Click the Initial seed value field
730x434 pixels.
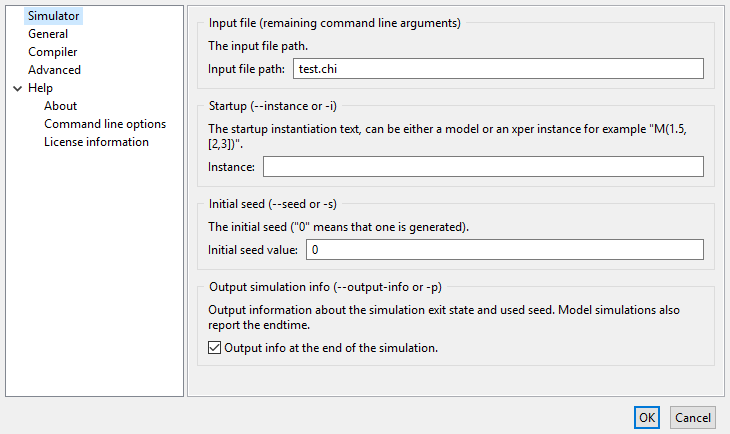point(504,249)
